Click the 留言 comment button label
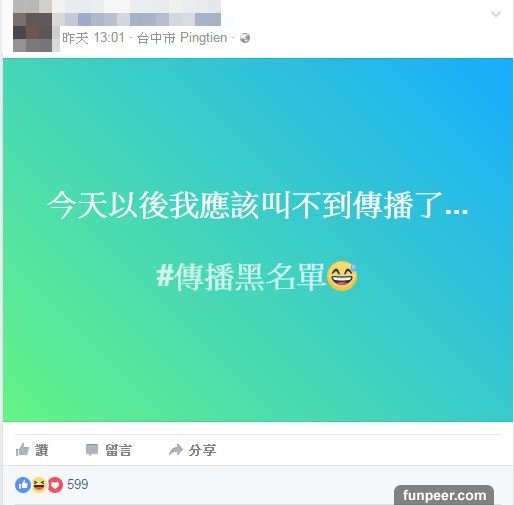The width and height of the screenshot is (514, 505). tap(119, 450)
